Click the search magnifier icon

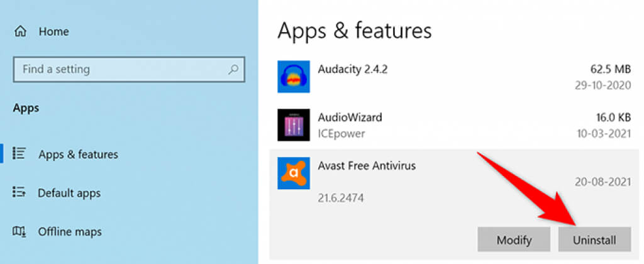click(x=233, y=69)
